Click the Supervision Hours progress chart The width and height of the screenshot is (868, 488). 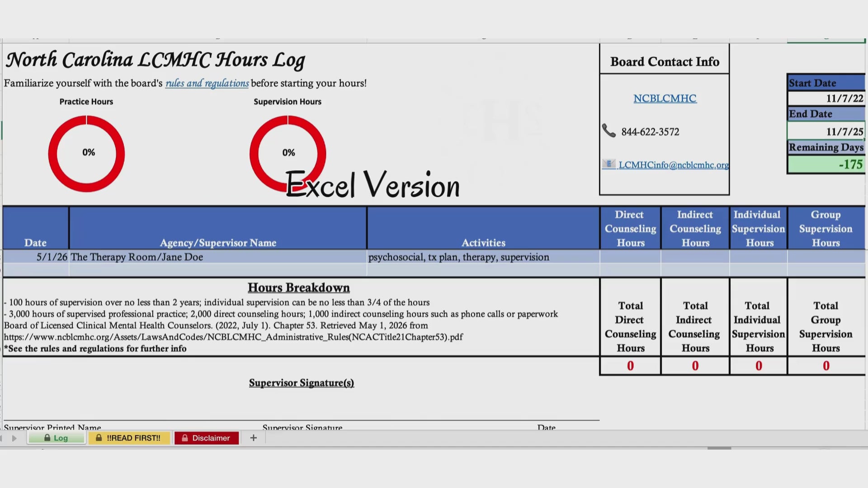click(288, 154)
